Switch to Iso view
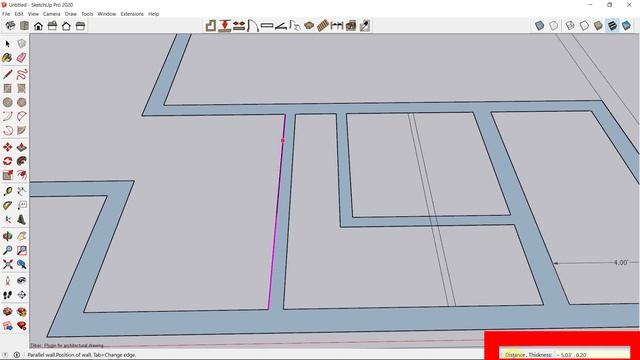Image resolution: width=640 pixels, height=360 pixels. pos(10,26)
